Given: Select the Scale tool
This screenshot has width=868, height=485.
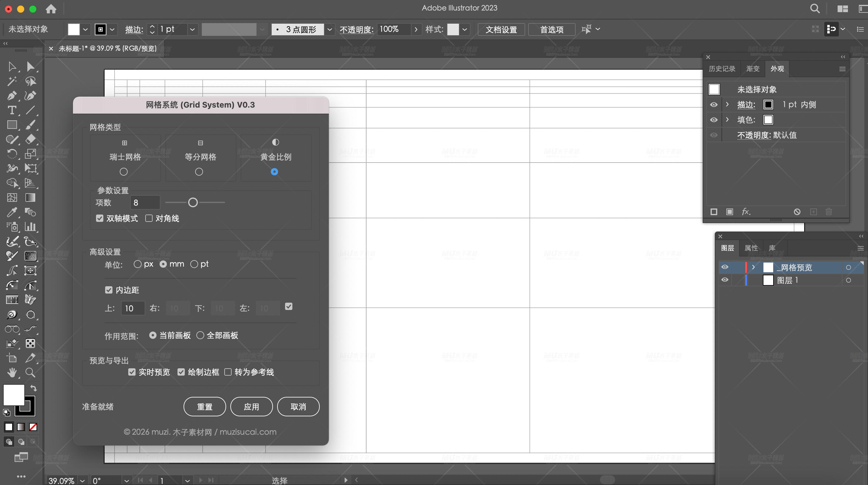Looking at the screenshot, I should coord(30,154).
